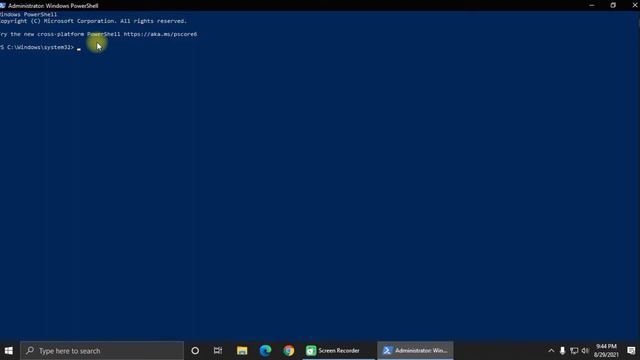The height and width of the screenshot is (360, 640).
Task: Open the Windows Start menu
Action: (x=9, y=351)
